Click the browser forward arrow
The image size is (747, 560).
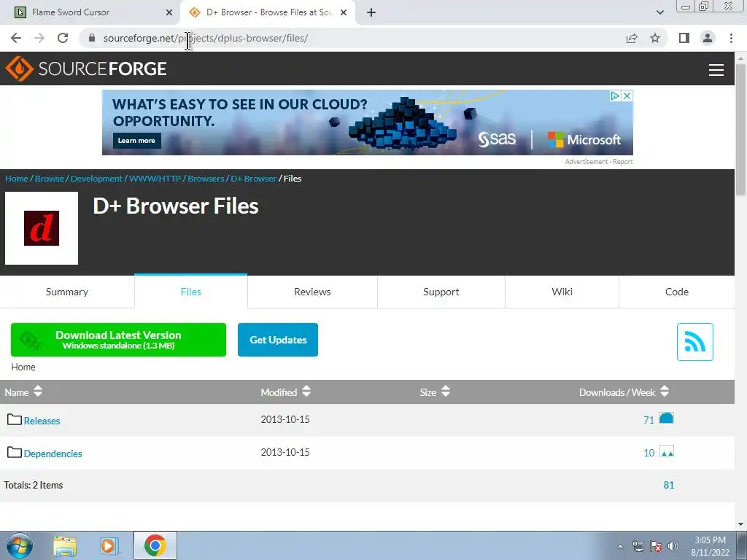(x=39, y=38)
